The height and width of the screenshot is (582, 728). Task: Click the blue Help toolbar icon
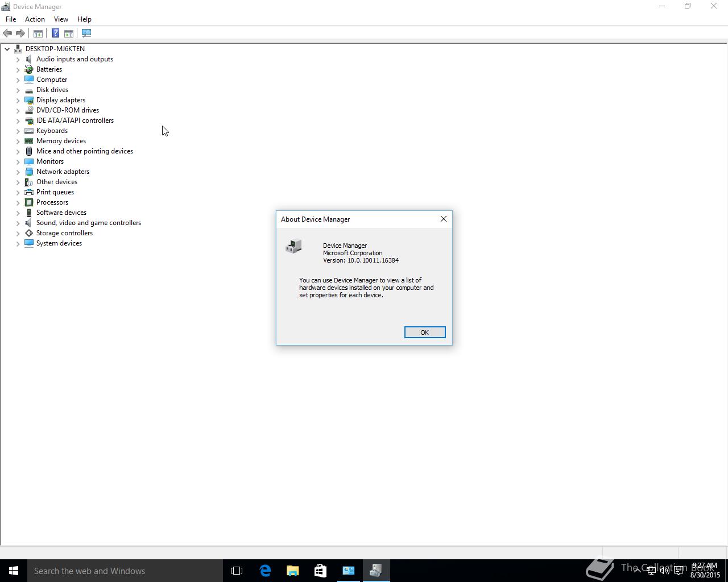pos(55,34)
